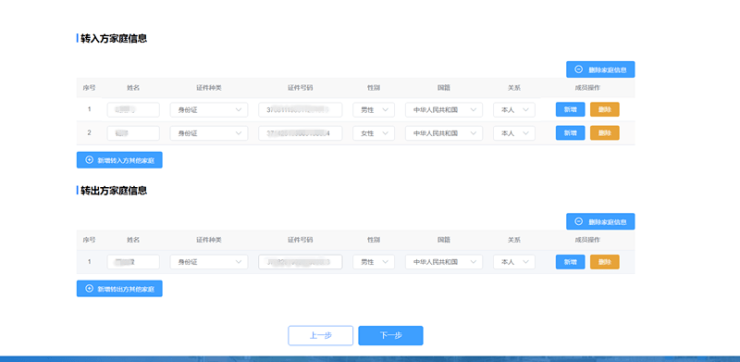Click 新增 button in transferee row 1
740x362 pixels.
(x=570, y=109)
